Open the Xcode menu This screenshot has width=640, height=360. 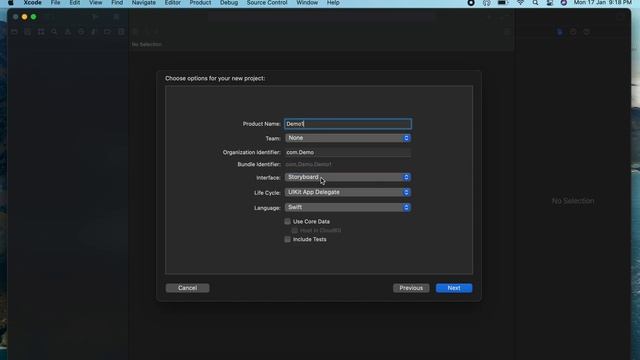[32, 3]
